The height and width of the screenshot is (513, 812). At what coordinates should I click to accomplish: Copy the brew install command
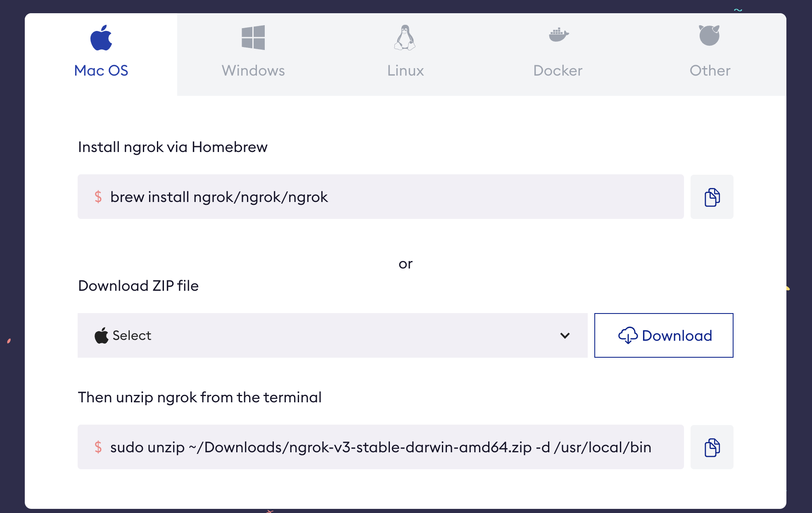[712, 197]
